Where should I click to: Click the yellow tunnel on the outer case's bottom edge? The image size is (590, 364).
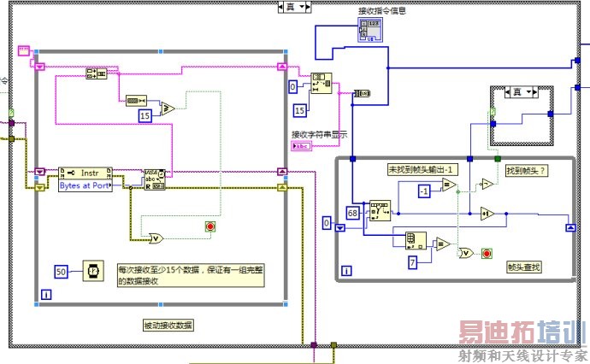pos(333,344)
